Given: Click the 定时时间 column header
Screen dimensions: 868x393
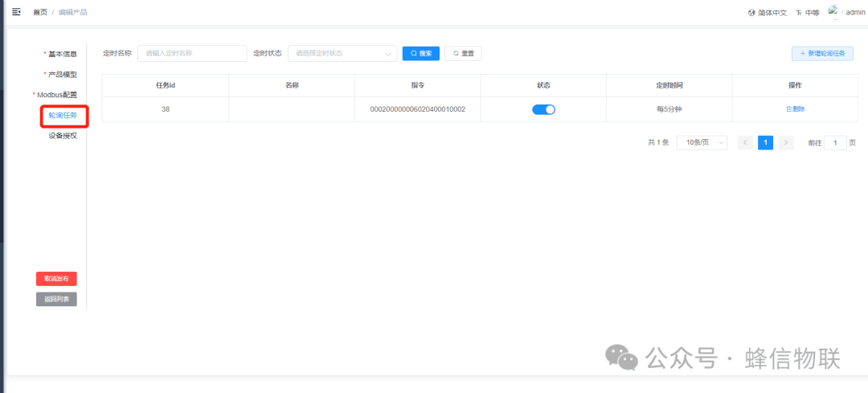Looking at the screenshot, I should coord(669,85).
